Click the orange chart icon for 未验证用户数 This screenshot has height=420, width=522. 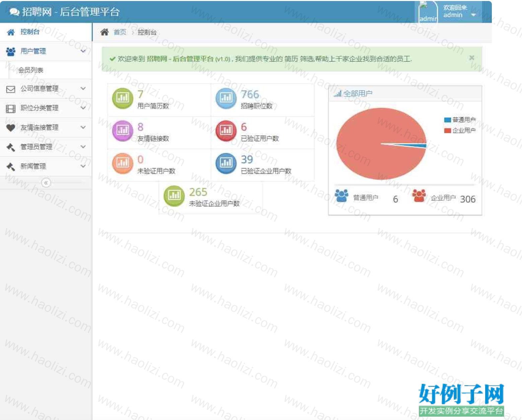click(x=123, y=163)
